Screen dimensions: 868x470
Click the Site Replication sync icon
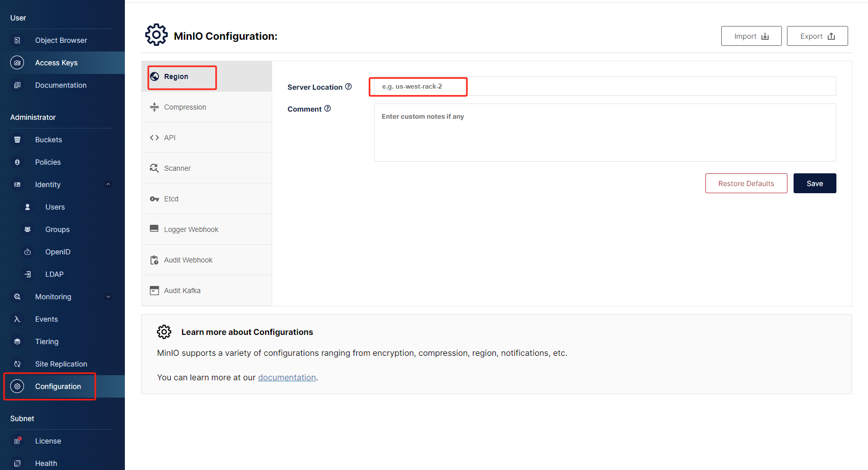point(17,364)
